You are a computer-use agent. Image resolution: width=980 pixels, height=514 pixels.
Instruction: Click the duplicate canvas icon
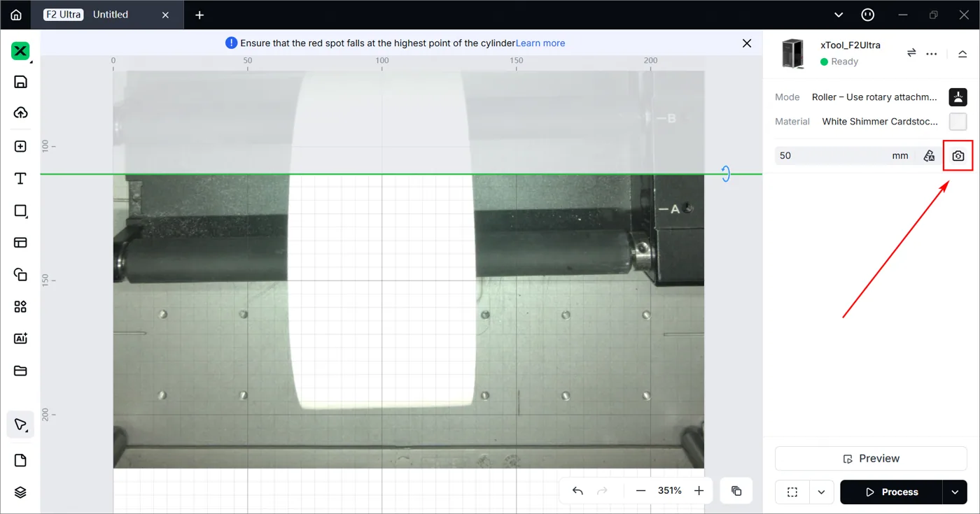(736, 491)
